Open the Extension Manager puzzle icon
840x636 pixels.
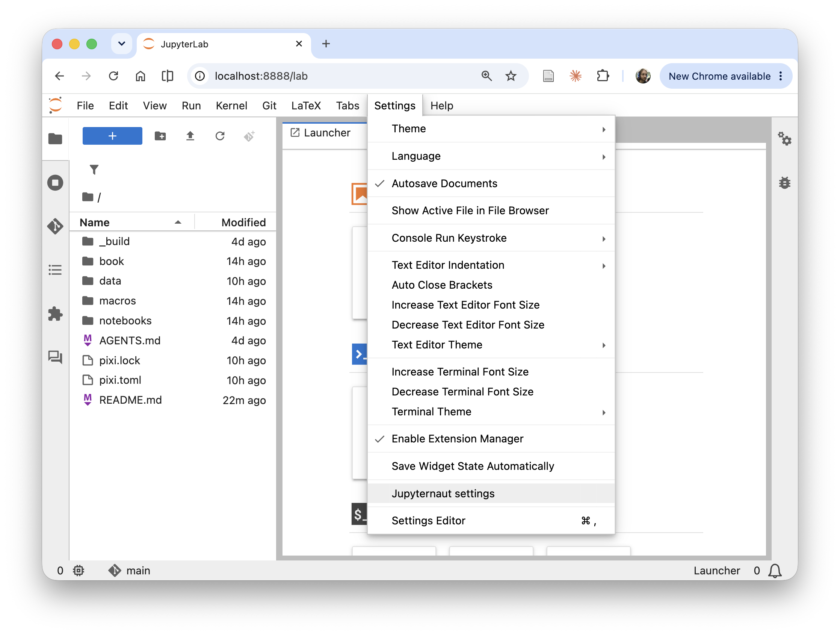(56, 314)
